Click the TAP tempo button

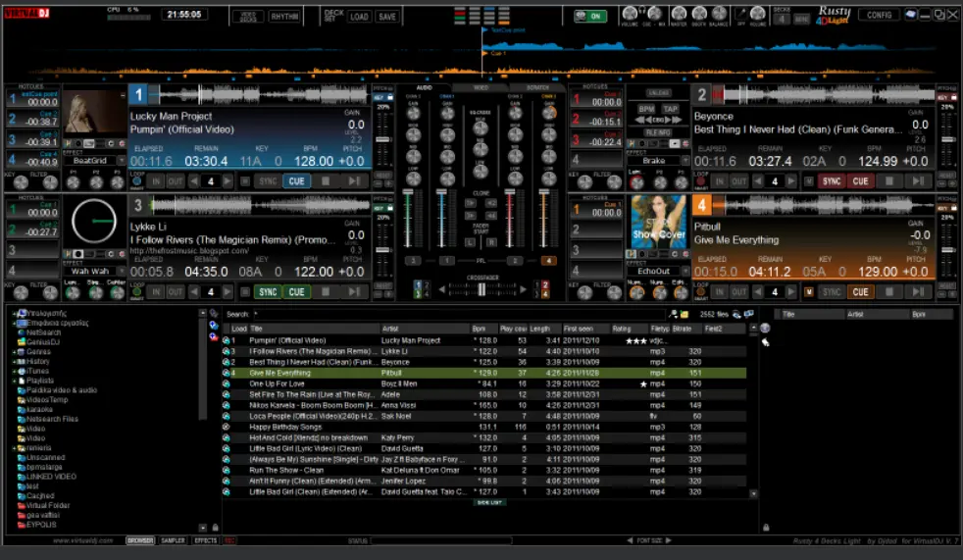[x=671, y=109]
